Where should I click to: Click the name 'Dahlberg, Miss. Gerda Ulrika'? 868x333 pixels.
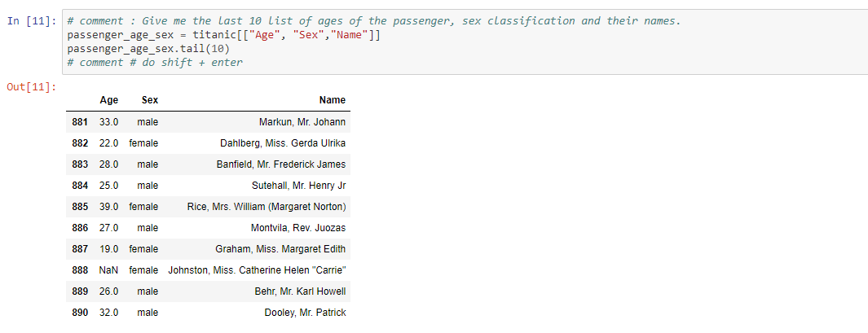pyautogui.click(x=283, y=143)
